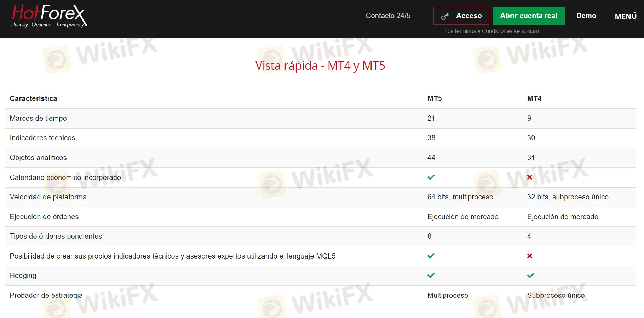Click MT5 value 6 for órdenes pendientes
Viewport: 644px width, 318px height.
coord(429,236)
